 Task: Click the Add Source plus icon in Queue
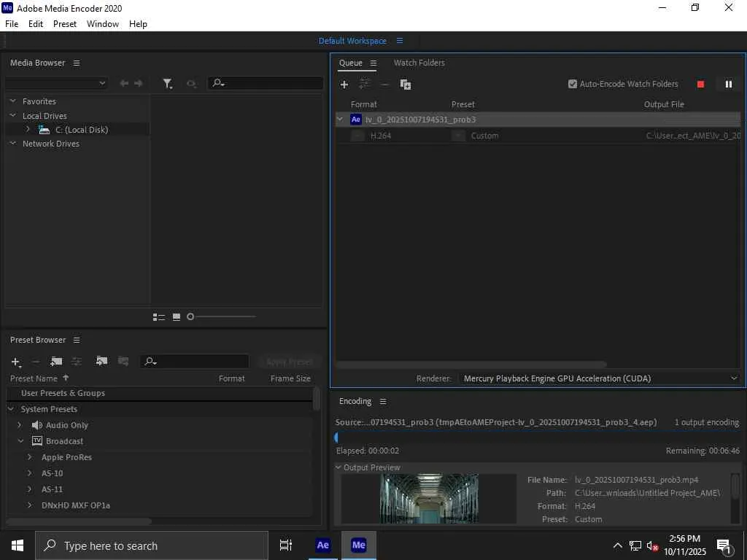pos(344,85)
